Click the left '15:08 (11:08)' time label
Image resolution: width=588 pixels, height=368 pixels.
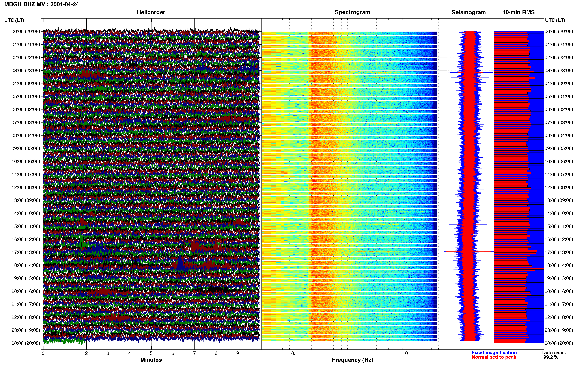tap(26, 226)
